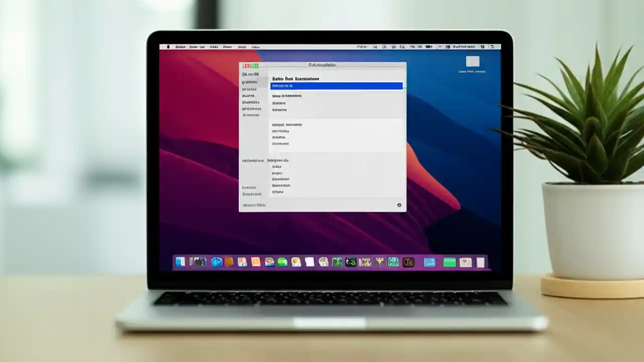Viewport: 644px width, 362px height.
Task: Open the first app menu beside the Apple logo
Action: [180, 47]
